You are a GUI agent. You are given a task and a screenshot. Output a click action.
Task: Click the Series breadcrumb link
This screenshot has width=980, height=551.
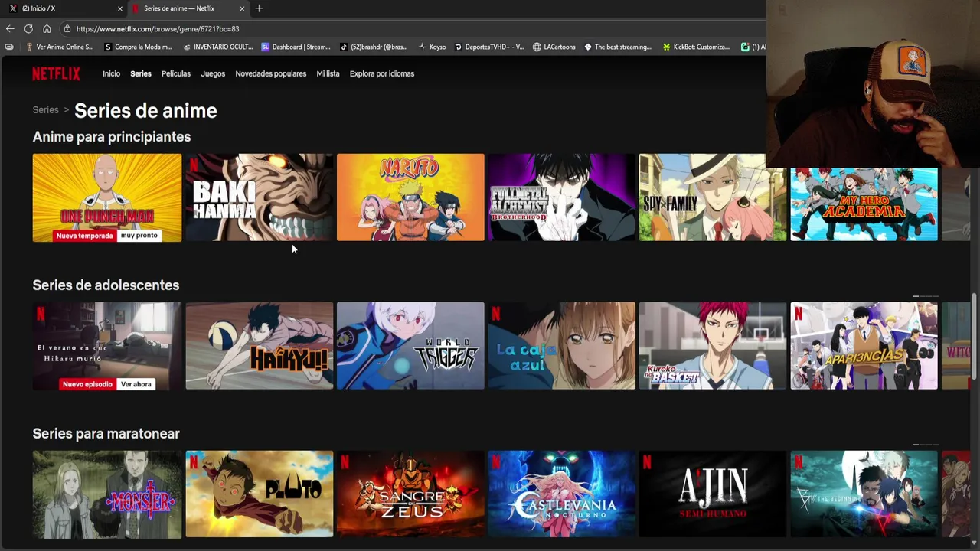point(45,109)
